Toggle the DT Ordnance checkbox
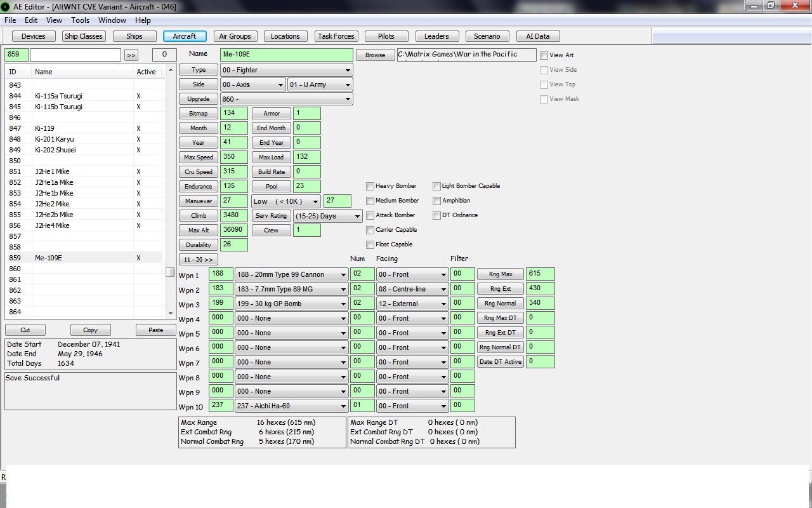Screen dimensions: 812x508 pos(436,215)
